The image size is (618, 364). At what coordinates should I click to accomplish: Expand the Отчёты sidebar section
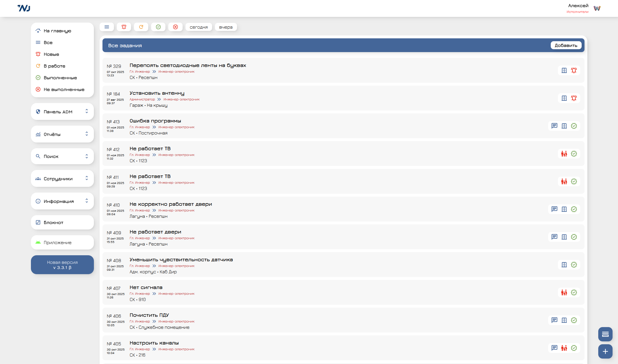[x=62, y=134]
